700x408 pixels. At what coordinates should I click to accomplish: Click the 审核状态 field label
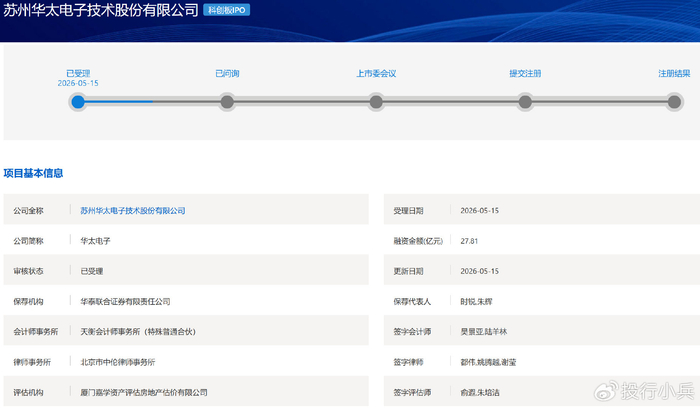coord(28,271)
